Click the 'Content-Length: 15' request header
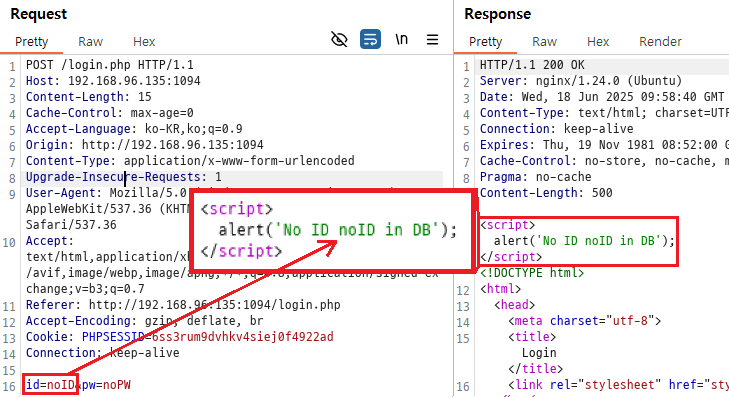 tap(89, 97)
